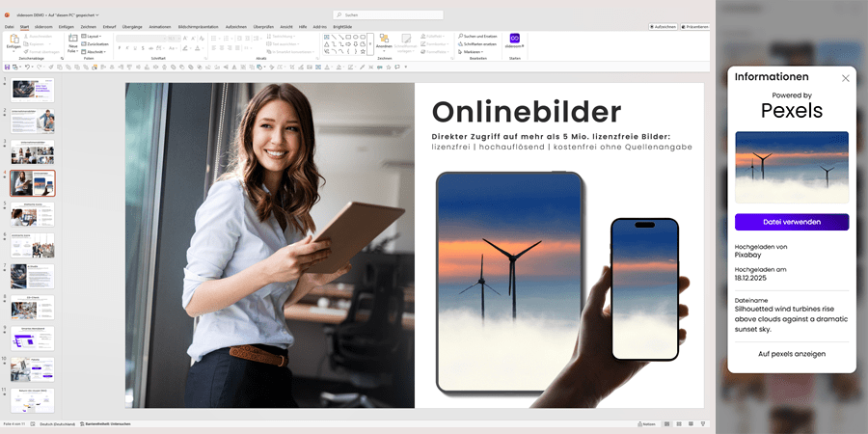The height and width of the screenshot is (434, 868).
Task: Toggle the Aufzeichnen record button
Action: [x=664, y=26]
